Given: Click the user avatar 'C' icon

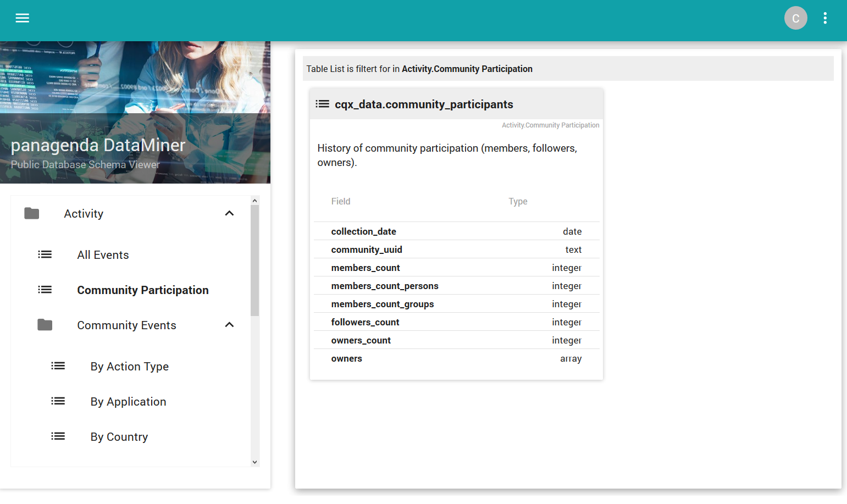Looking at the screenshot, I should [x=795, y=18].
